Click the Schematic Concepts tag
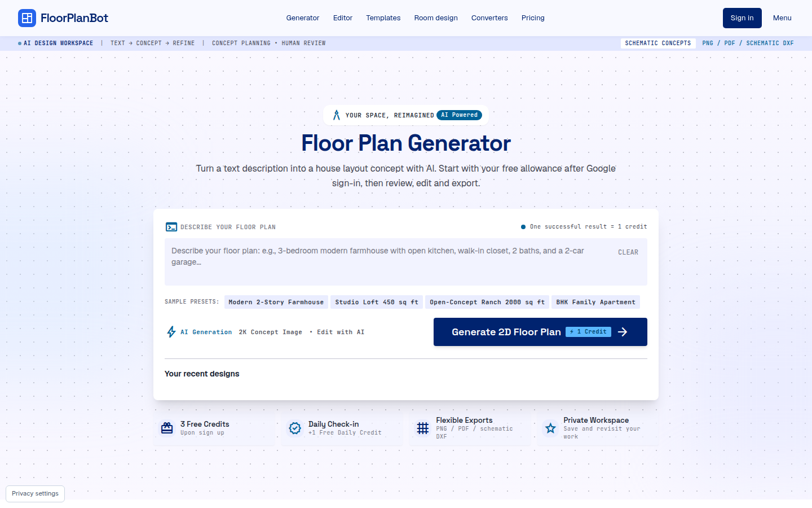 tap(658, 43)
